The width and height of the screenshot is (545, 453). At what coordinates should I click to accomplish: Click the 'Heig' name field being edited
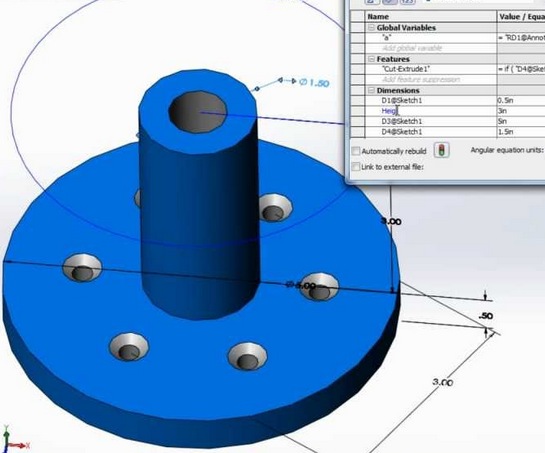pos(431,111)
